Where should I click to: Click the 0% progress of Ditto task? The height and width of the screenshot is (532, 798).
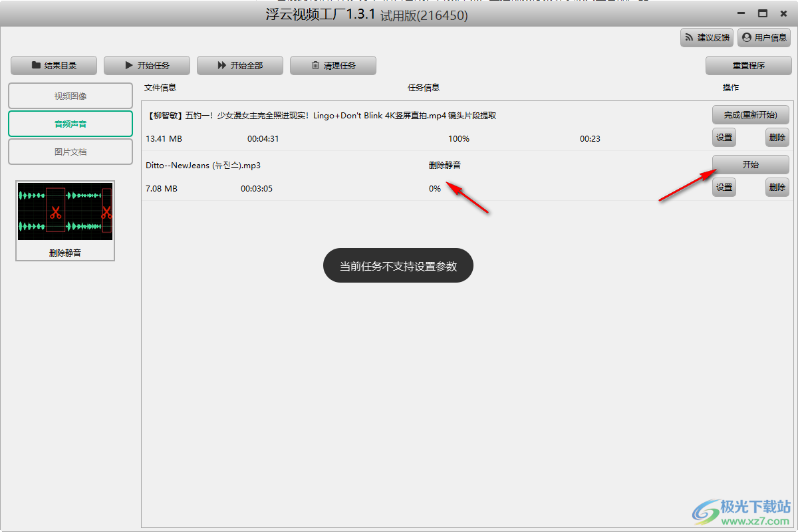click(435, 189)
